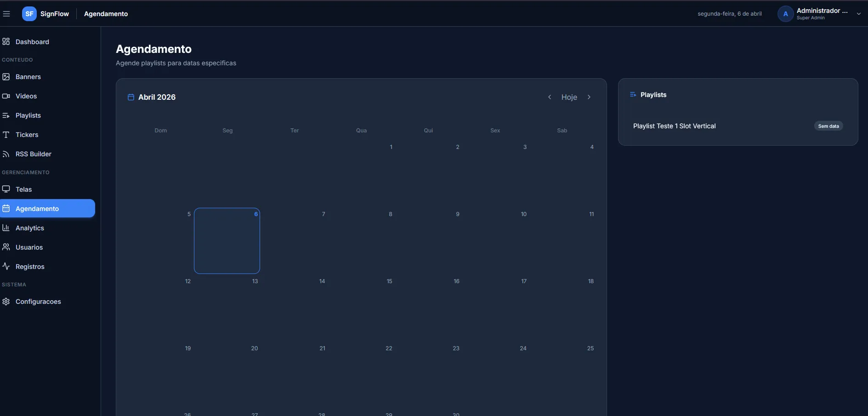Click the SF SignFlow logo icon
Screen dimensions: 868x416
pos(29,14)
